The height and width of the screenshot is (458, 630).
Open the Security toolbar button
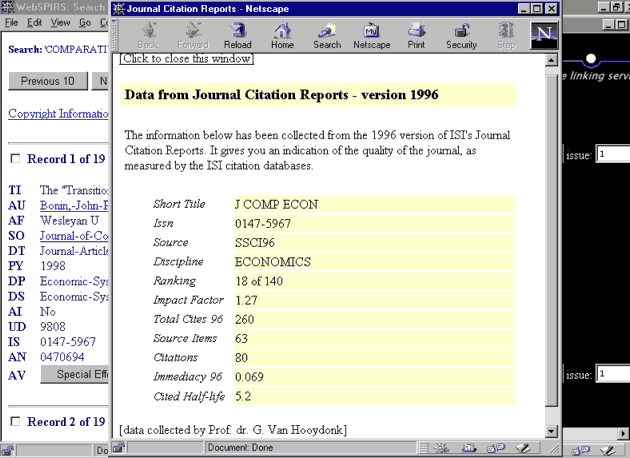tap(461, 35)
